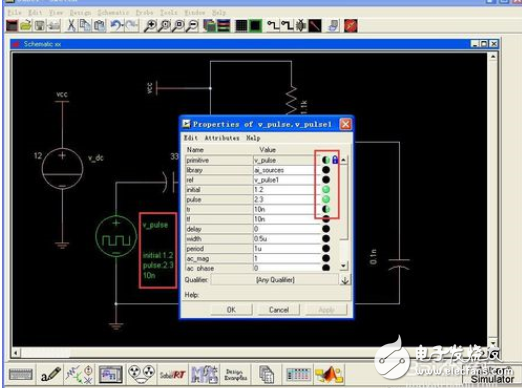The height and width of the screenshot is (388, 522).
Task: Toggle visibility indicator for library property
Action: 326,170
